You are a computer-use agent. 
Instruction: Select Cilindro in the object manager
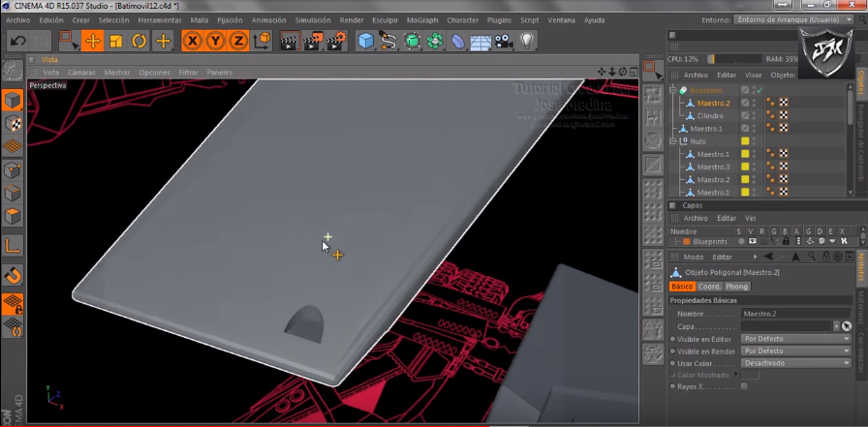click(x=710, y=116)
